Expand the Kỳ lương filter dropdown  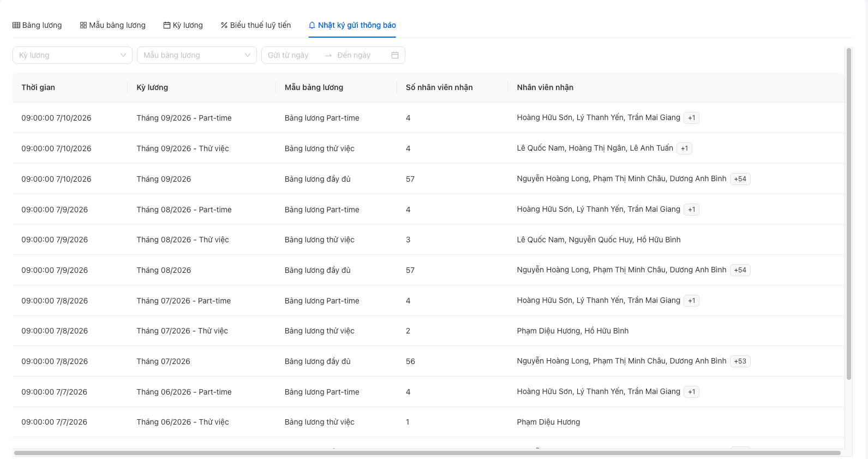73,55
